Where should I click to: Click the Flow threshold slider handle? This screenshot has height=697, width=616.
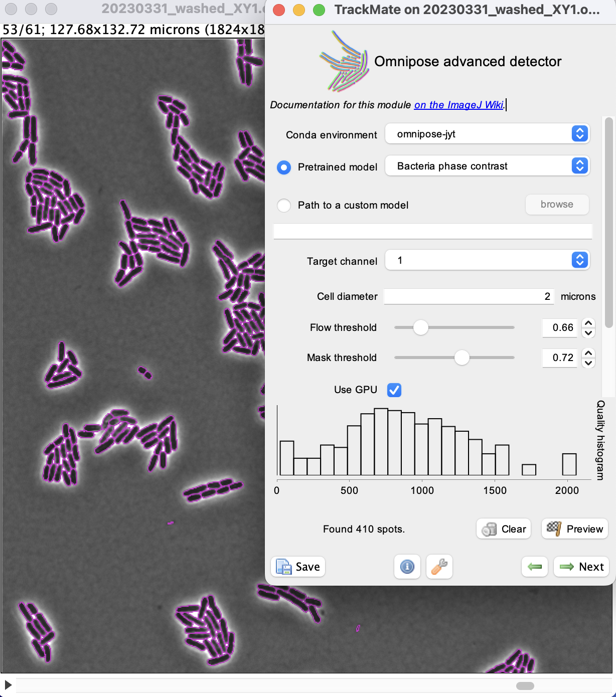(x=420, y=327)
